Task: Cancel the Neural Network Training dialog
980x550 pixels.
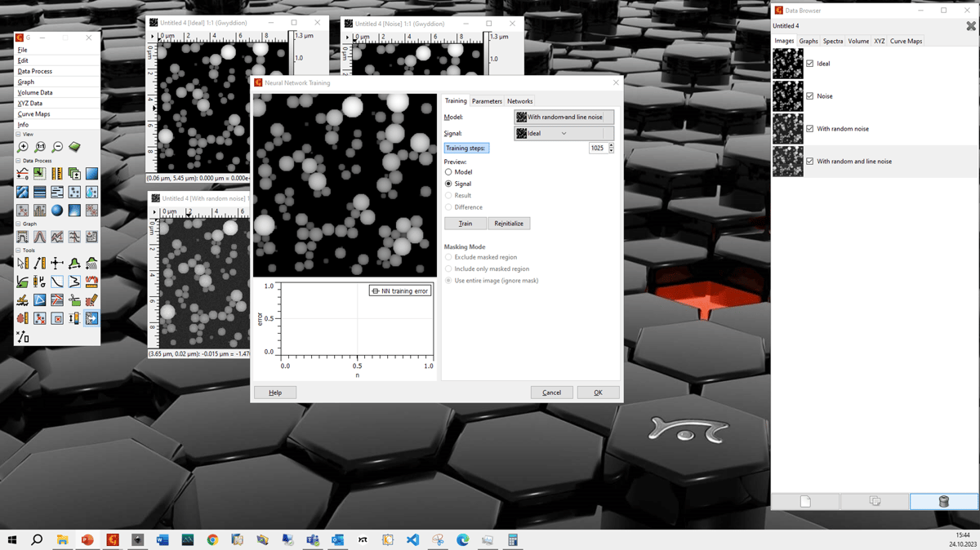Action: [x=552, y=393]
